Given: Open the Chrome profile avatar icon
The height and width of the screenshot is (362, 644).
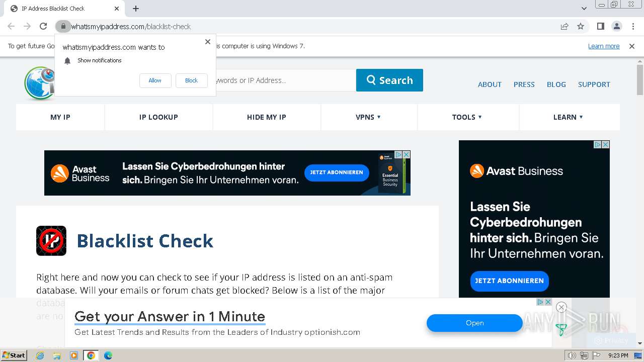Looking at the screenshot, I should point(617,27).
